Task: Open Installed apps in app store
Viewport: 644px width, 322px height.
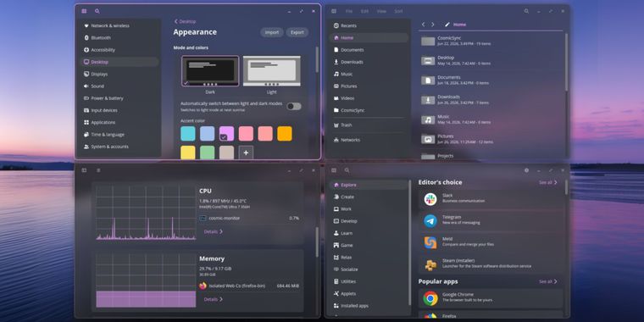Action: (369, 306)
